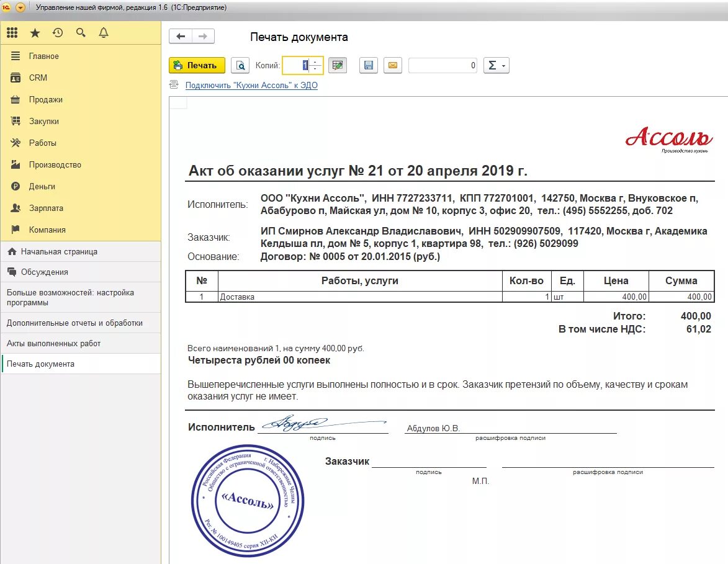The image size is (728, 564).
Task: Click the home icon of Начальная страница
Action: [12, 251]
